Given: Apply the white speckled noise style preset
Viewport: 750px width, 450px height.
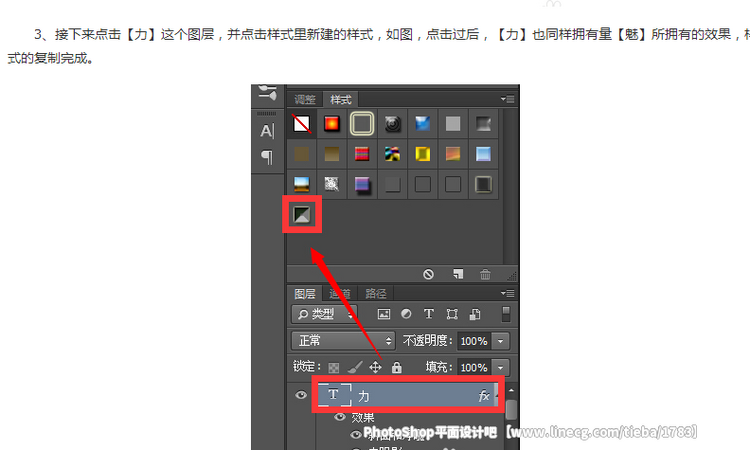Looking at the screenshot, I should tap(331, 184).
